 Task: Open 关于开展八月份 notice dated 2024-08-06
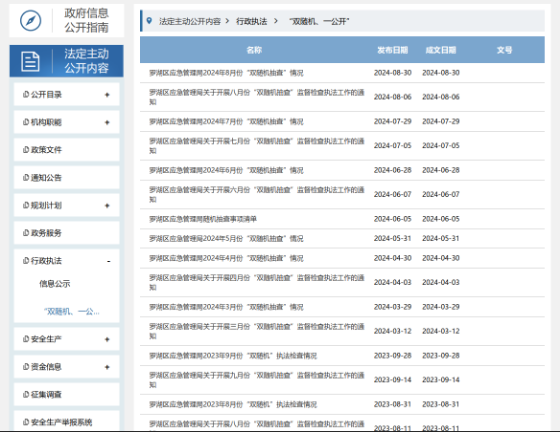coord(257,97)
